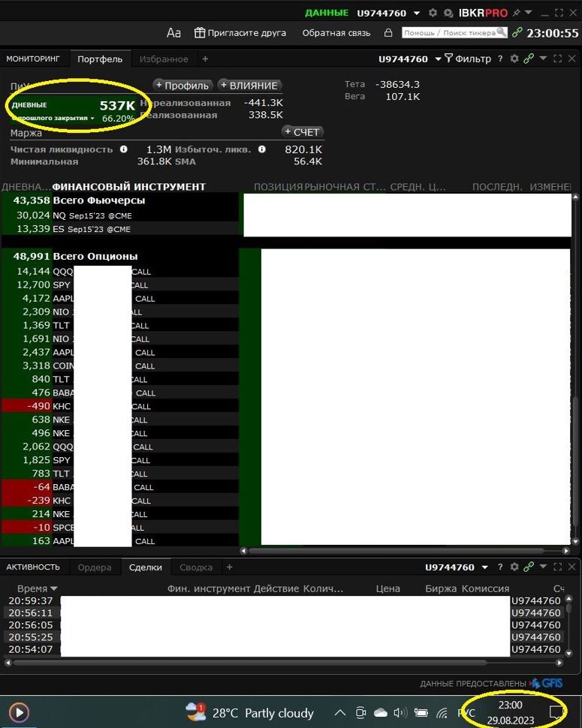The height and width of the screenshot is (728, 582).
Task: Open the Мониторинг panel dropdown arrow menu
Action: click(x=543, y=58)
